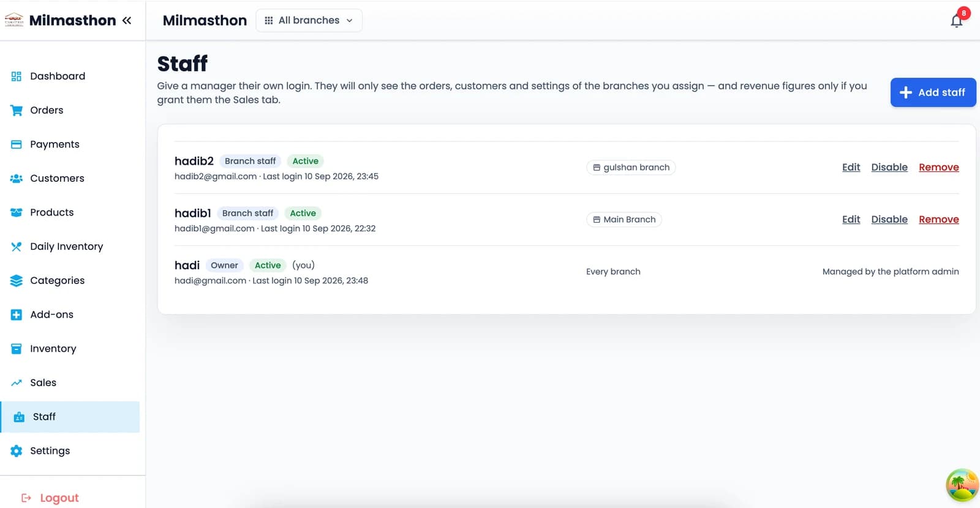Disable the hadib1 staff account
980x508 pixels.
click(x=889, y=219)
